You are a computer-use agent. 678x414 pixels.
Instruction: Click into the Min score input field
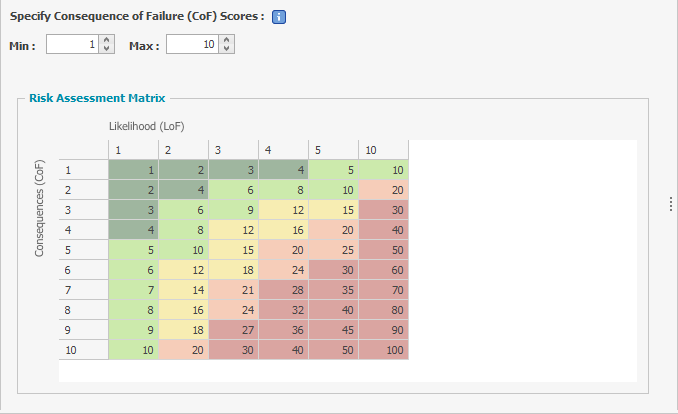click(73, 44)
